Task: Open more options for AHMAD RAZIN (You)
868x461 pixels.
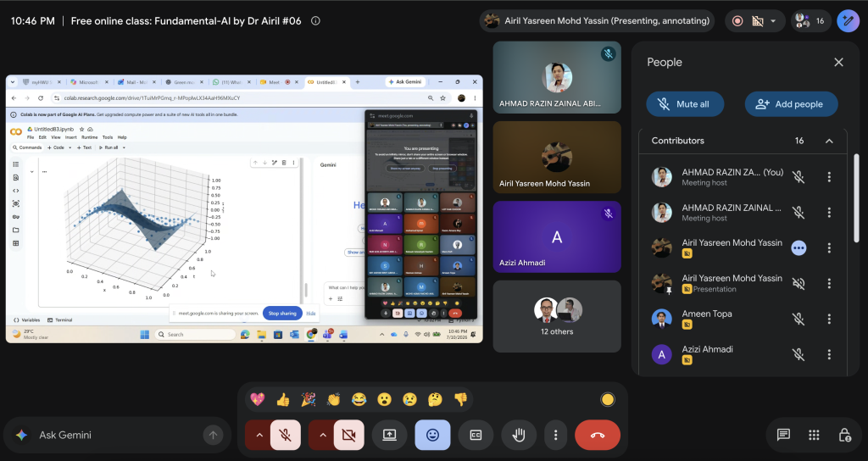Action: point(829,177)
